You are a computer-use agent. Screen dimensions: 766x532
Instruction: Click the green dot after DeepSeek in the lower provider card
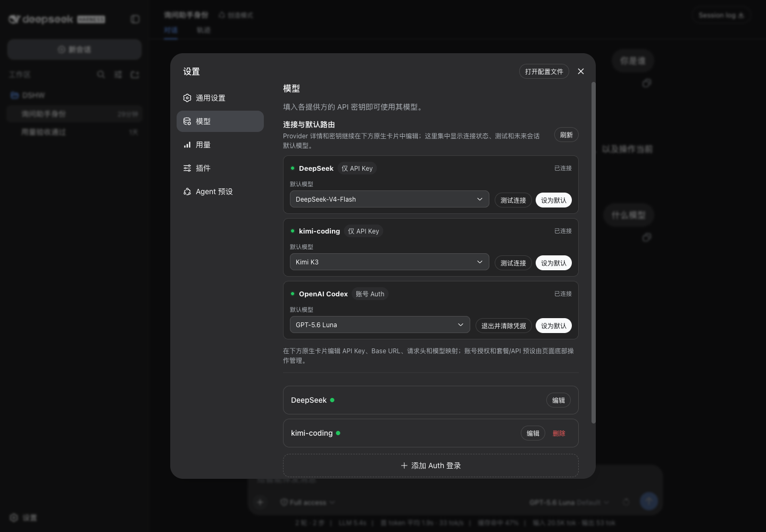(332, 400)
